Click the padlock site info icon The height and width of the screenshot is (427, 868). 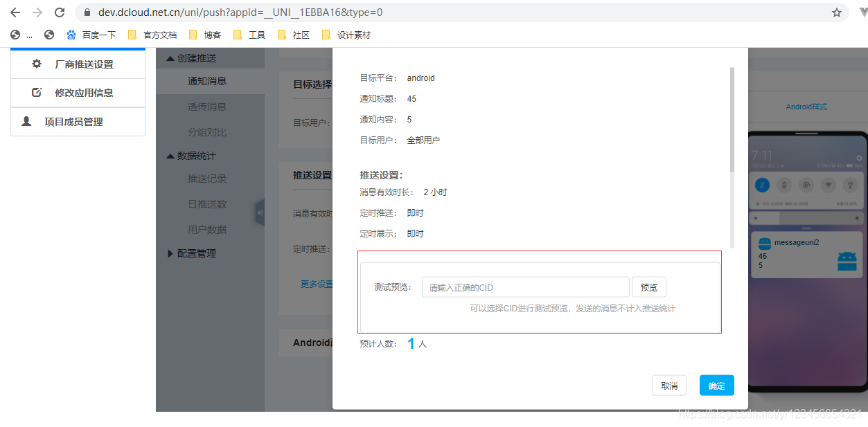[87, 12]
